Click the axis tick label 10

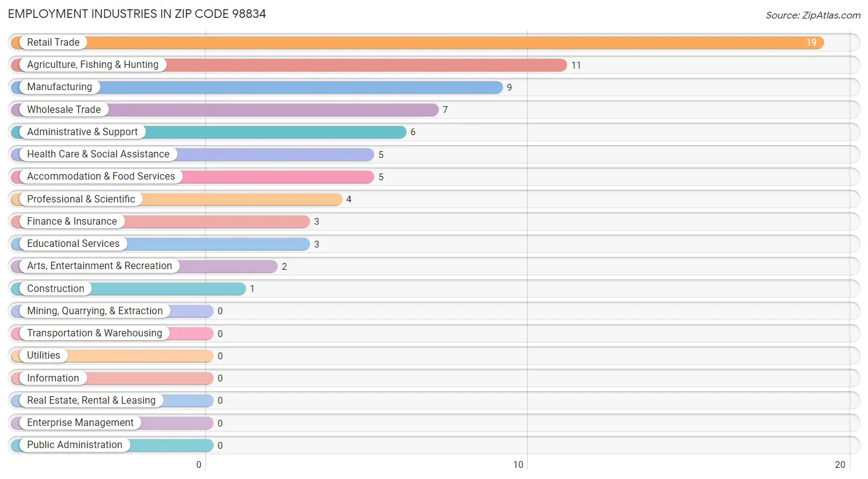click(x=519, y=465)
